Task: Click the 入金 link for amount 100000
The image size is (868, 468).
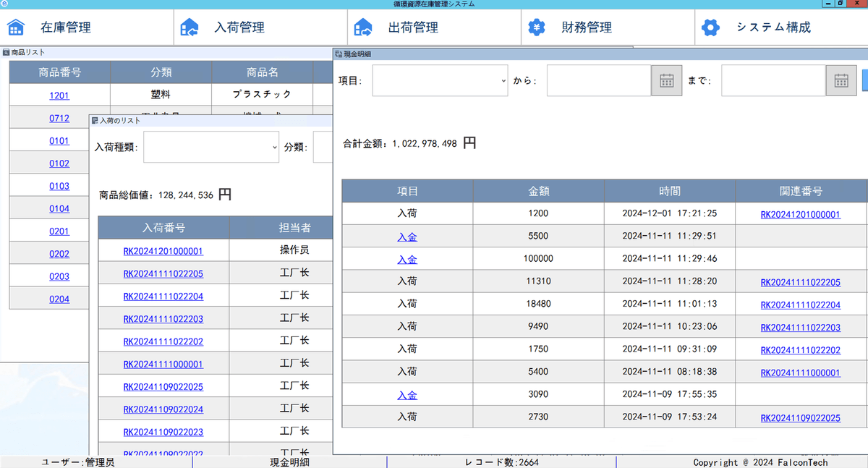Action: (x=407, y=259)
